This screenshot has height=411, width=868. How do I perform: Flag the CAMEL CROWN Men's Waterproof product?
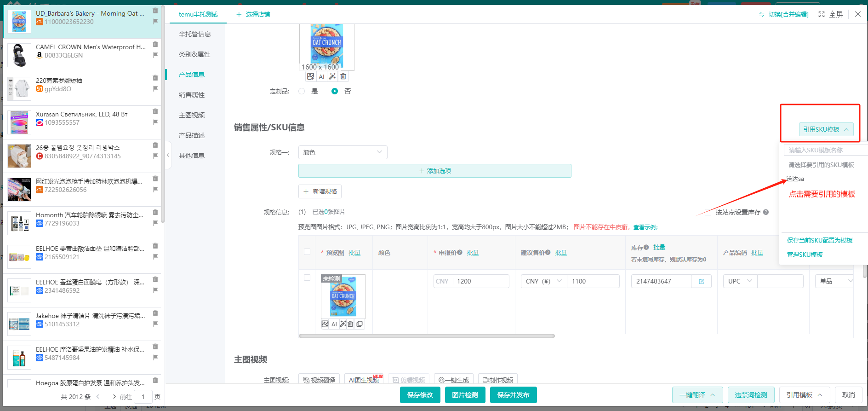(x=155, y=55)
